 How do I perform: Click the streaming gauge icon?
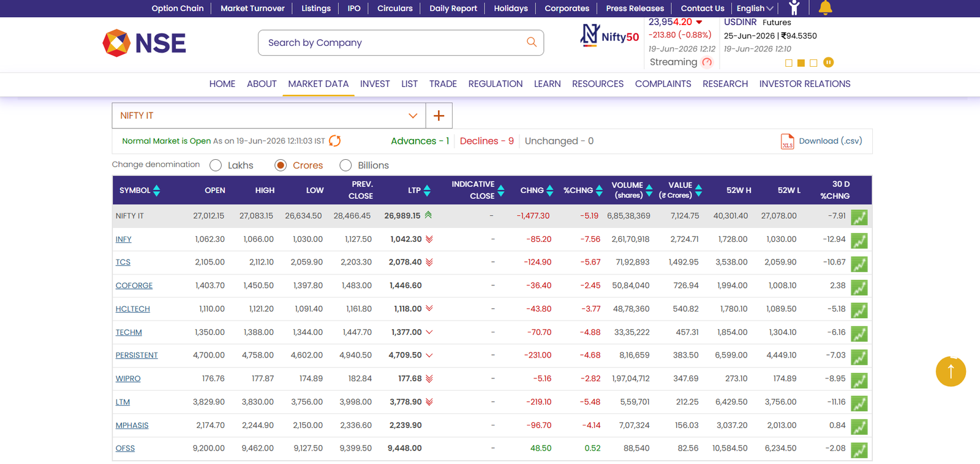coord(707,62)
